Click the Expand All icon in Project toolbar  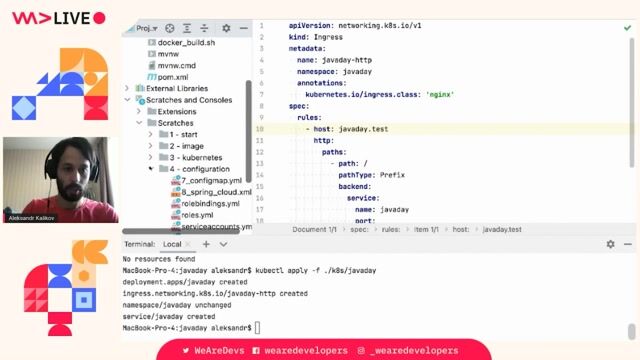click(x=187, y=28)
